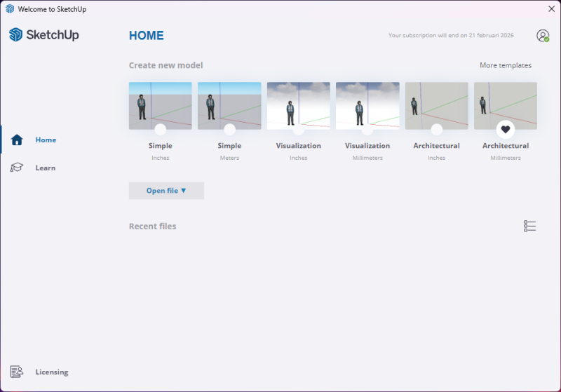Image resolution: width=561 pixels, height=392 pixels.
Task: Select the Home navigation item
Action: 46,140
